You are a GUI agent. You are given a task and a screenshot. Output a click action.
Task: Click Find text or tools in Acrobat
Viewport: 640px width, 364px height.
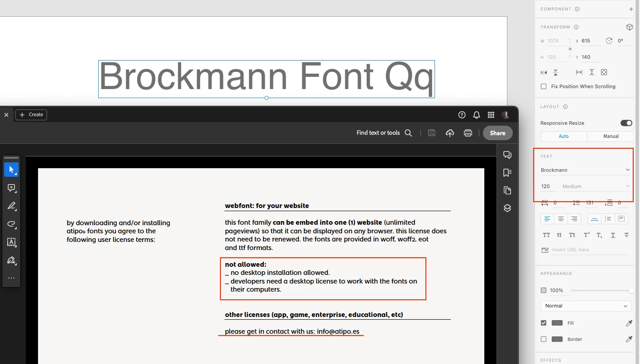pos(378,133)
